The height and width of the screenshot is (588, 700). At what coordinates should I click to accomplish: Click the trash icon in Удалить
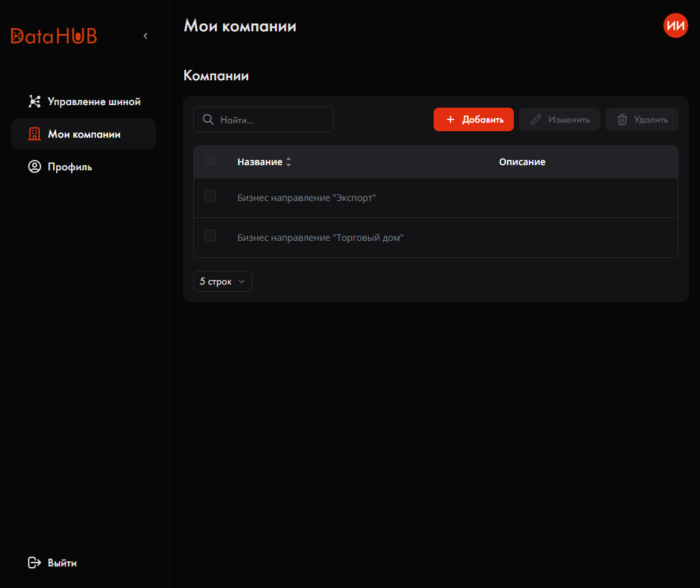[x=622, y=119]
